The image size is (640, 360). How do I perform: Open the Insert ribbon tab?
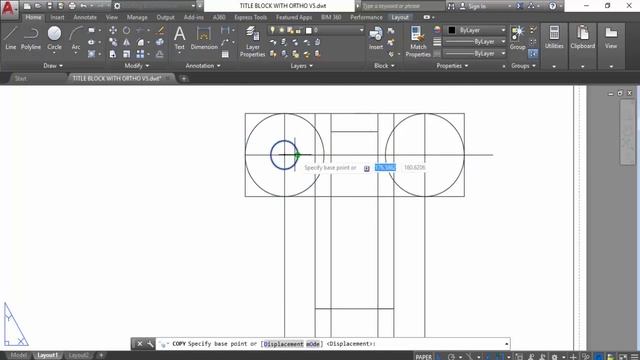pos(57,18)
